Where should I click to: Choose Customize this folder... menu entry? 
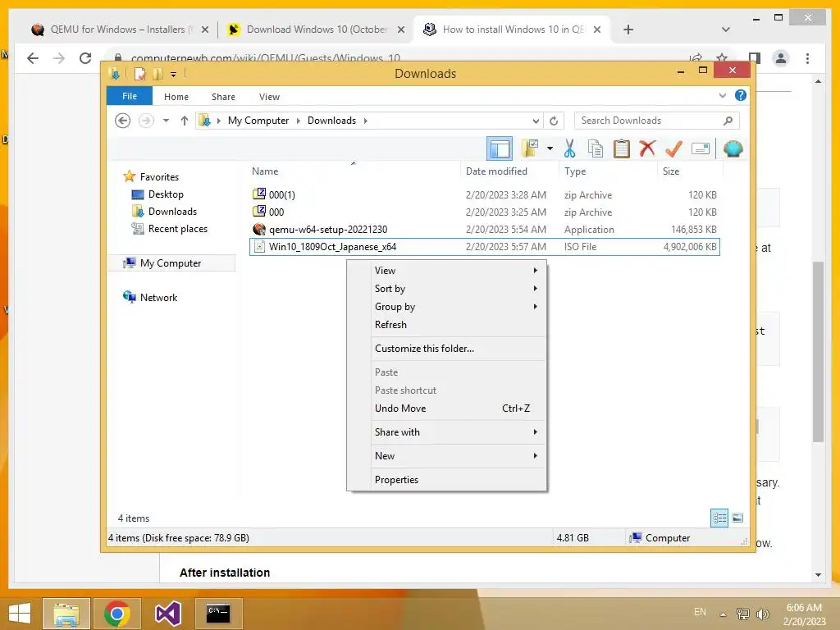458,349
